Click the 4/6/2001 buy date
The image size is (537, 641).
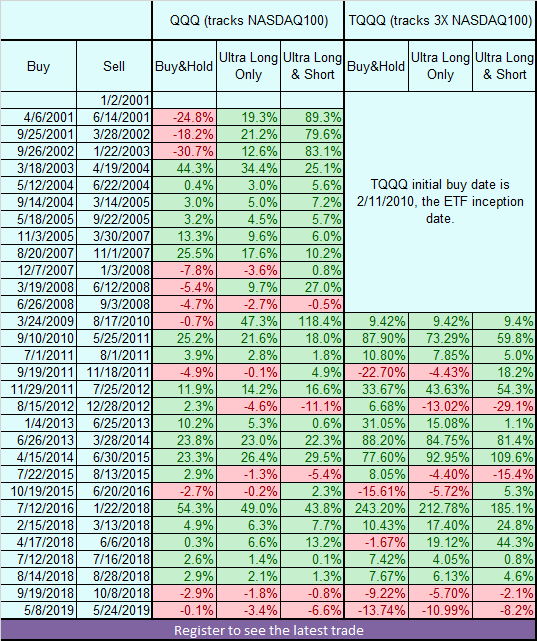[x=38, y=117]
